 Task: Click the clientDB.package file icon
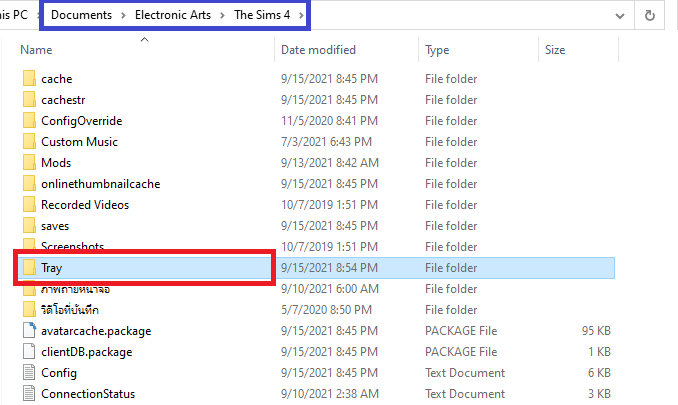click(29, 351)
